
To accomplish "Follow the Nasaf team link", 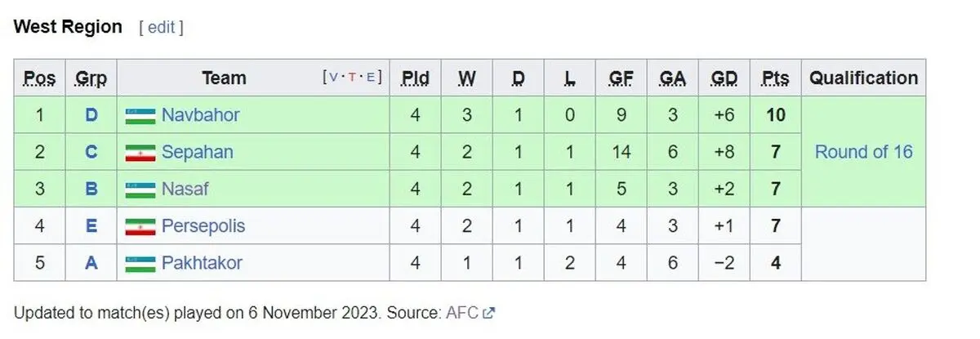I will pos(185,190).
